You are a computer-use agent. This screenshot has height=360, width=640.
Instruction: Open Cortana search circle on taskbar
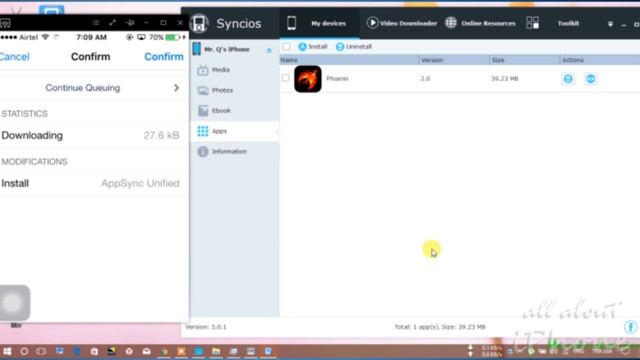click(x=24, y=351)
